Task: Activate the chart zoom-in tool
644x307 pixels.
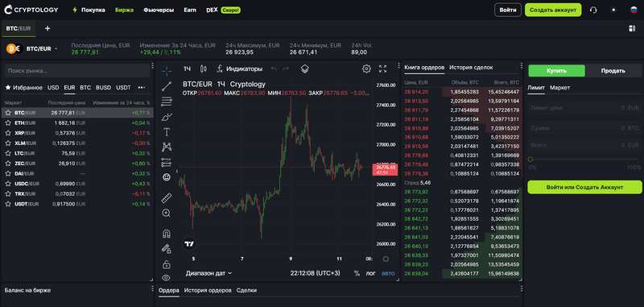Action: (x=167, y=213)
